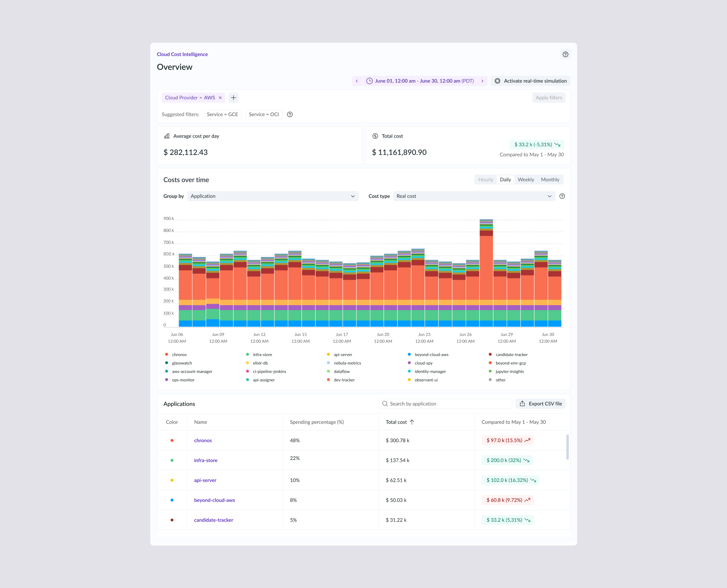Activate real-time simulation
Image resolution: width=727 pixels, height=588 pixels.
531,81
